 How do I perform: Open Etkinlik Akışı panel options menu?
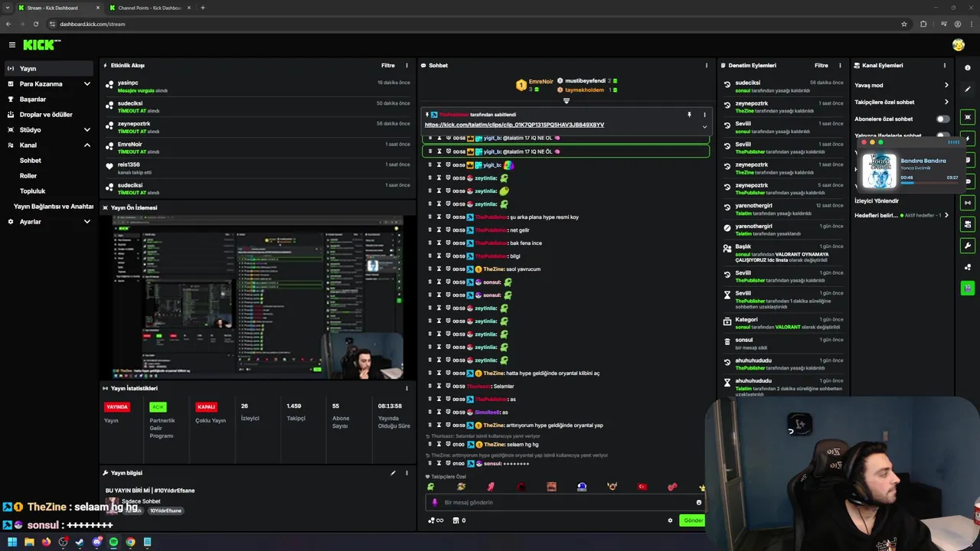pyautogui.click(x=407, y=65)
